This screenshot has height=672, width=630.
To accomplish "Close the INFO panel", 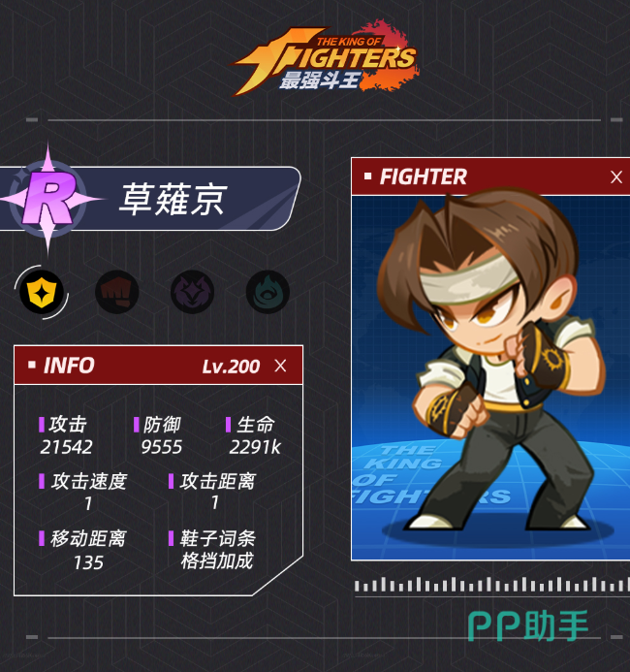I will [x=280, y=366].
